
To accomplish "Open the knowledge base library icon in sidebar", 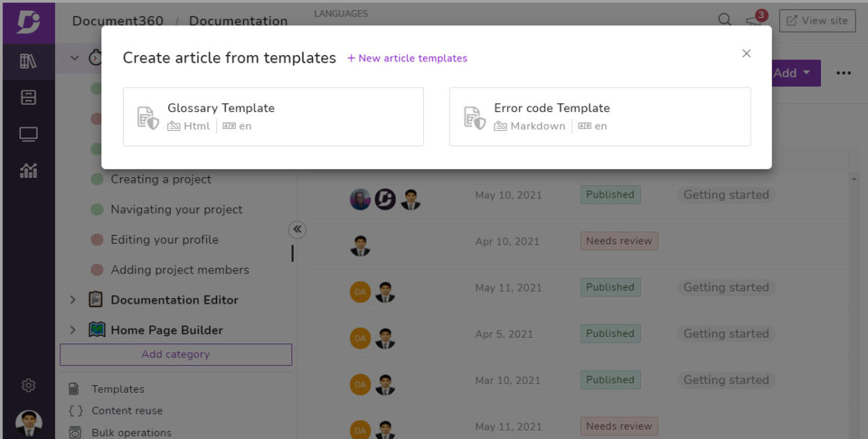I will [x=29, y=60].
